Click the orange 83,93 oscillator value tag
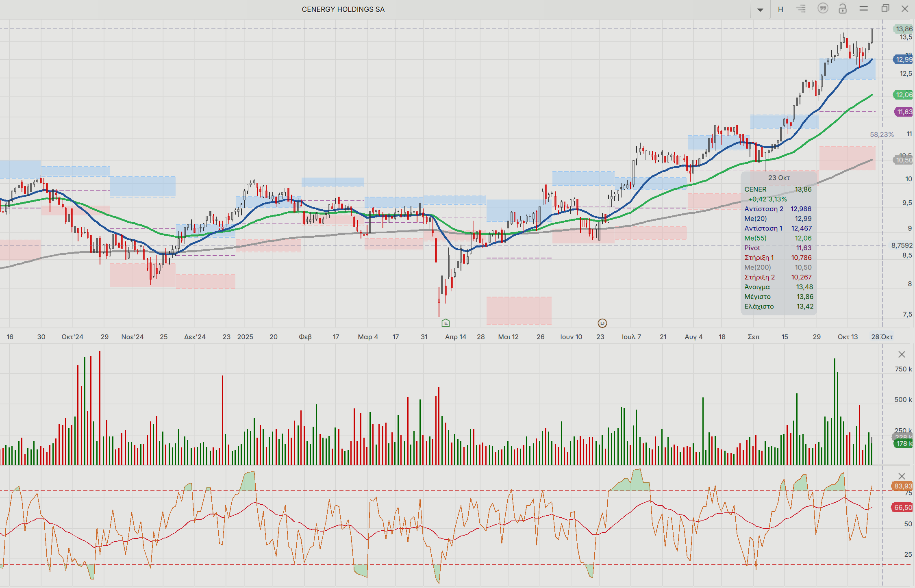915x588 pixels. click(902, 486)
